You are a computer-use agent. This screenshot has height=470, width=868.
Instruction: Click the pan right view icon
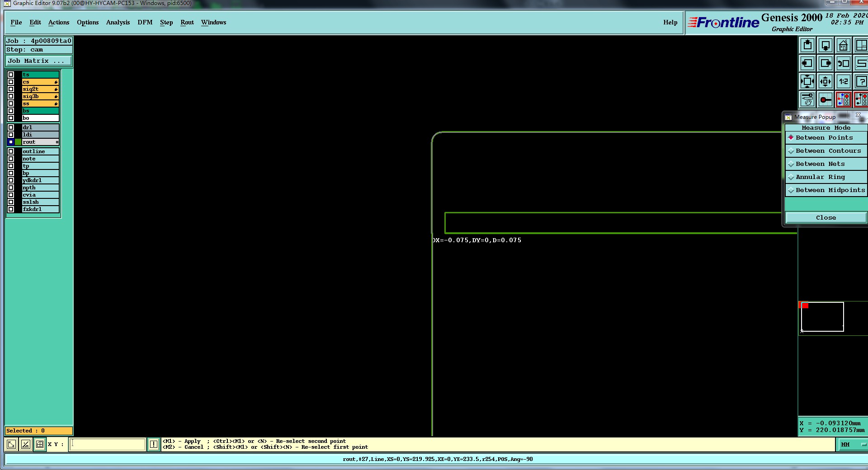click(x=826, y=64)
